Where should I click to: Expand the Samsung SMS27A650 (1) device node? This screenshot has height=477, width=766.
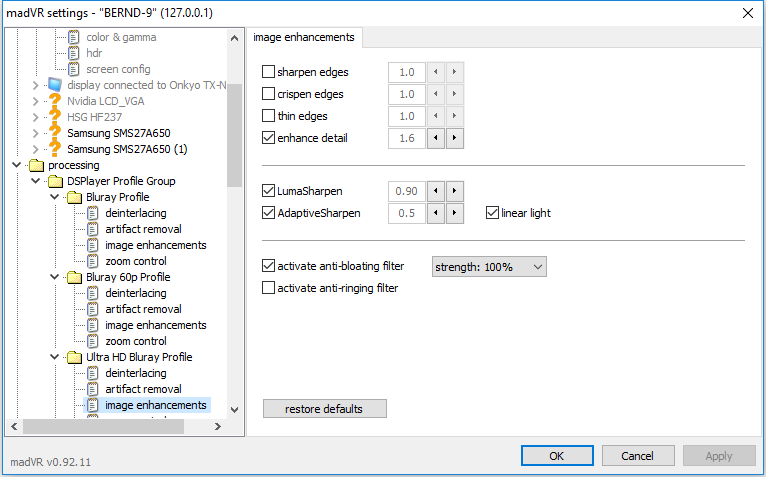click(x=35, y=149)
